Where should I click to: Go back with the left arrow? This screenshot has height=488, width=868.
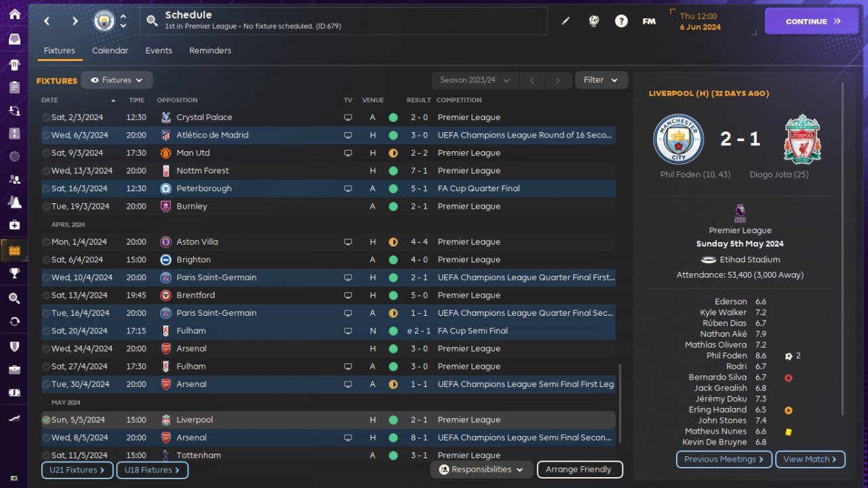pos(47,21)
